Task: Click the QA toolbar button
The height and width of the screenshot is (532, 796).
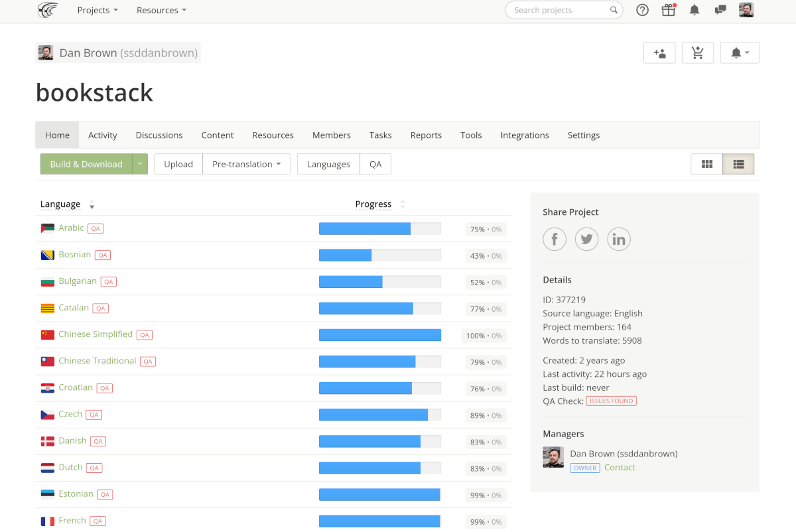Action: pyautogui.click(x=375, y=164)
